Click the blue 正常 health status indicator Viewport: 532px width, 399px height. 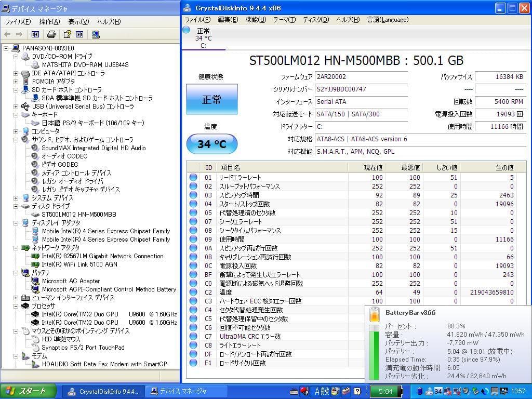(x=211, y=99)
